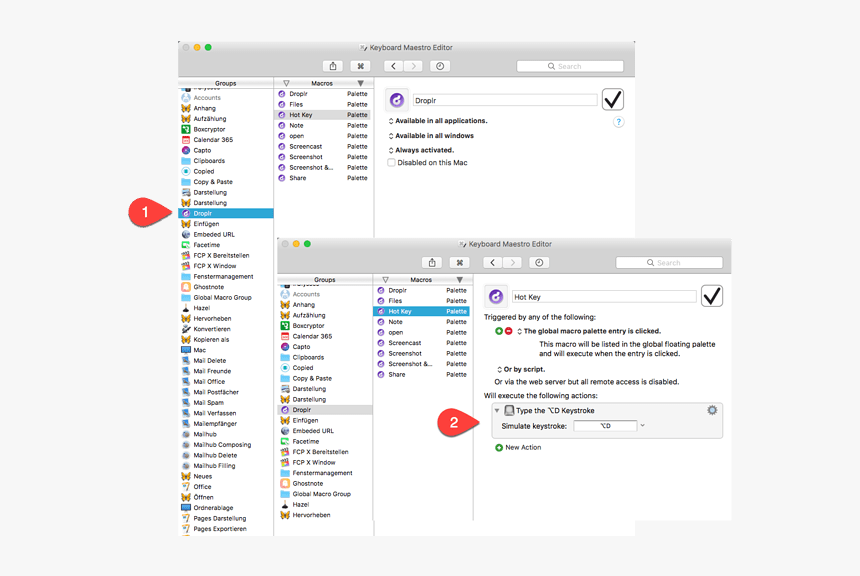860x576 pixels.
Task: Click the help question mark icon
Action: point(618,122)
